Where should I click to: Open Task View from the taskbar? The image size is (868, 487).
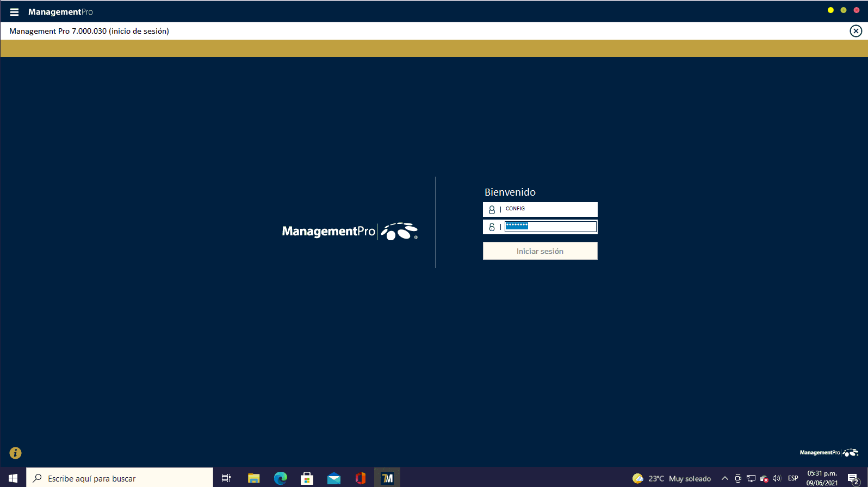point(226,478)
